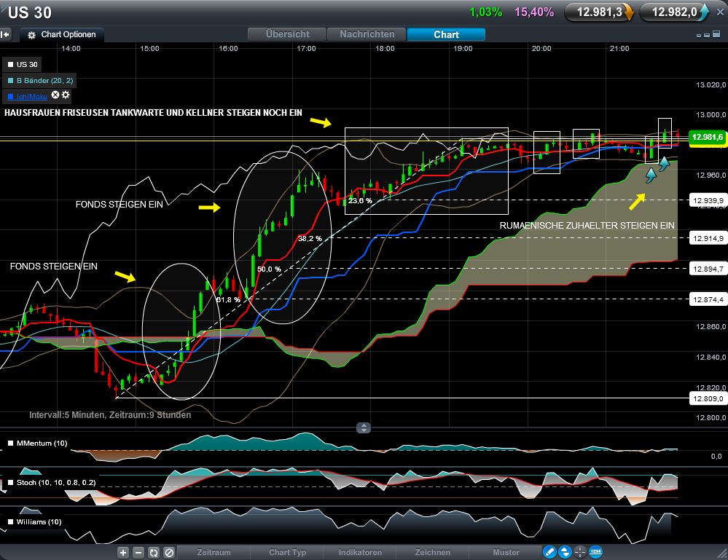Click the panel divider expand/collapse handle
This screenshot has height=560, width=728.
364,427
